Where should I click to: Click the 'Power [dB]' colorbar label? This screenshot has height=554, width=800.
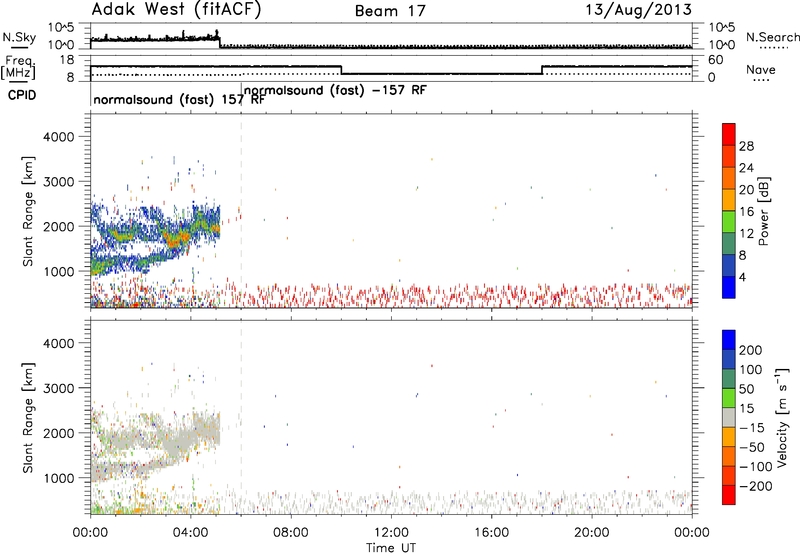763,211
